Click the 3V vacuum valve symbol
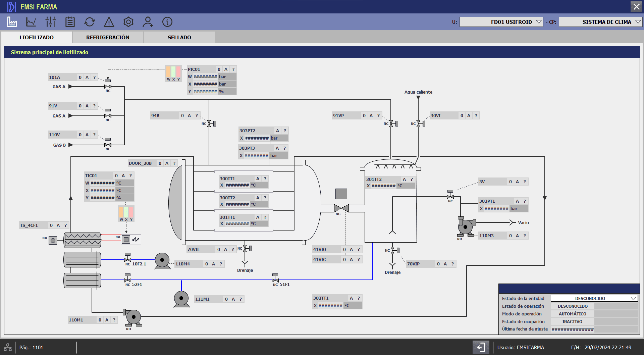This screenshot has width=644, height=355. [x=450, y=195]
